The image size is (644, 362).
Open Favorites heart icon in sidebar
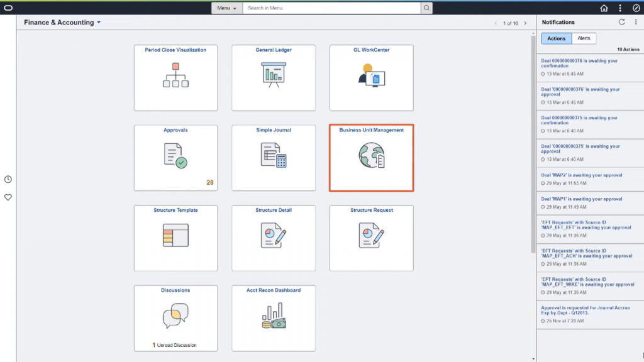coord(8,197)
